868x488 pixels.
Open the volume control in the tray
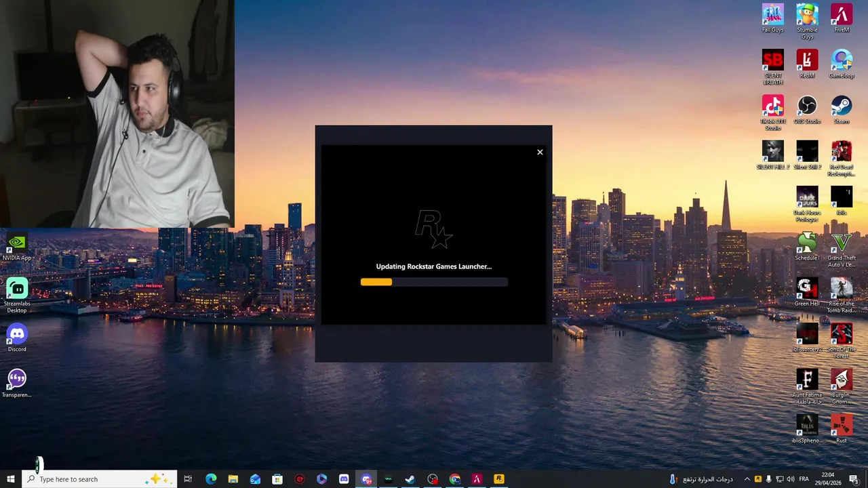[791, 479]
